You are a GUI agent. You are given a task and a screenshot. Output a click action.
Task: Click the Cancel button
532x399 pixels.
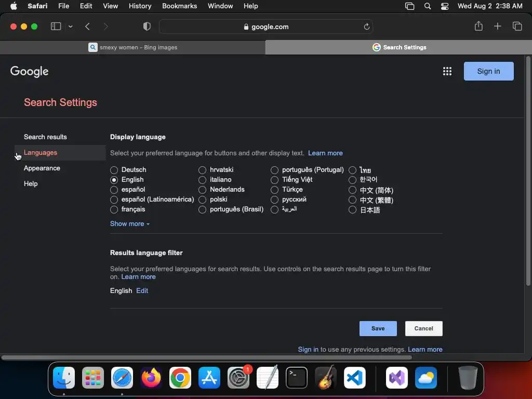point(424,328)
